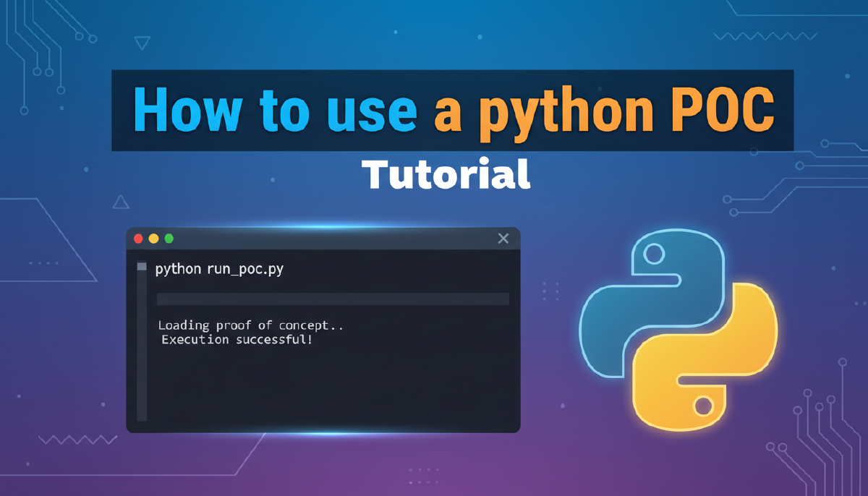Viewport: 868px width, 496px height.
Task: Click the terminal's left vertical gutter strip
Action: point(142,347)
